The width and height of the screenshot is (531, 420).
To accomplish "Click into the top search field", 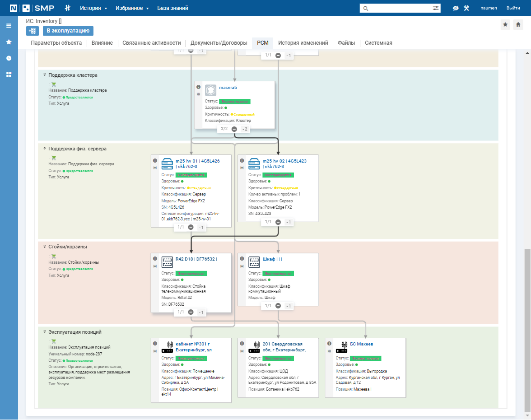I will (x=400, y=8).
